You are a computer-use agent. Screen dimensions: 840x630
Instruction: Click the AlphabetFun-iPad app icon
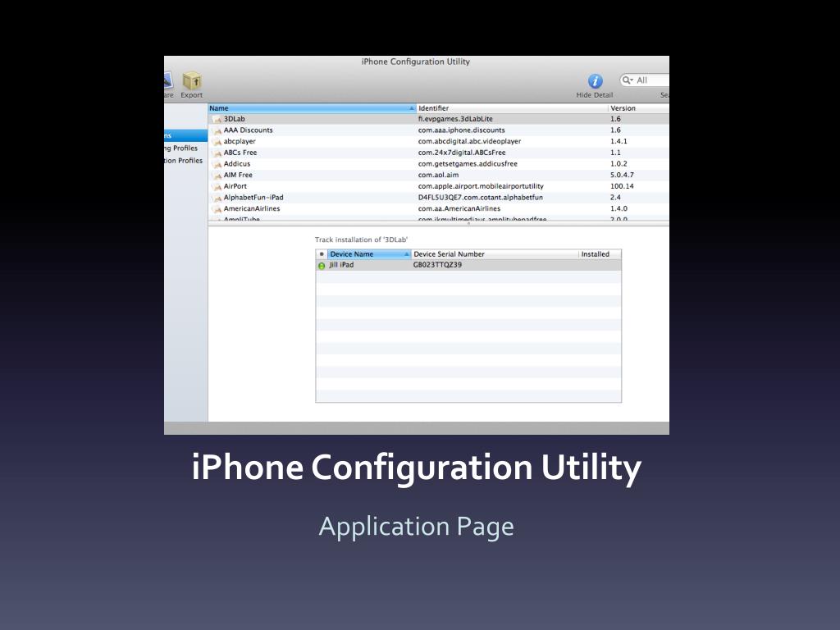pyautogui.click(x=217, y=199)
